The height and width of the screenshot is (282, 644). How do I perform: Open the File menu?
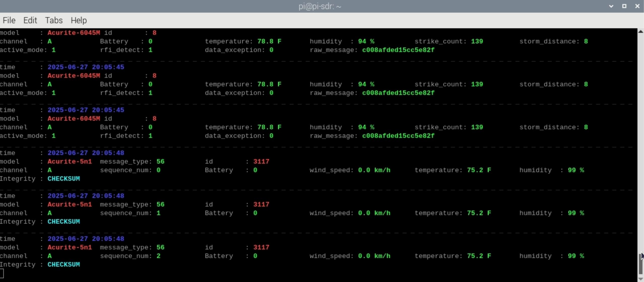coord(9,20)
